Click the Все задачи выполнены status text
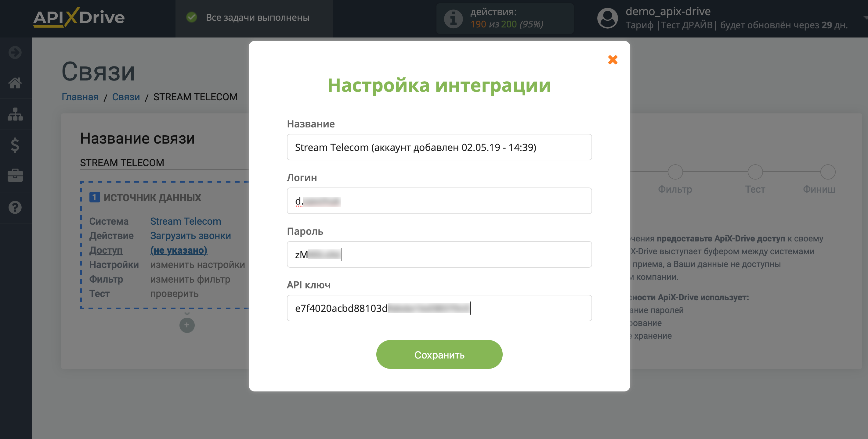 tap(257, 17)
